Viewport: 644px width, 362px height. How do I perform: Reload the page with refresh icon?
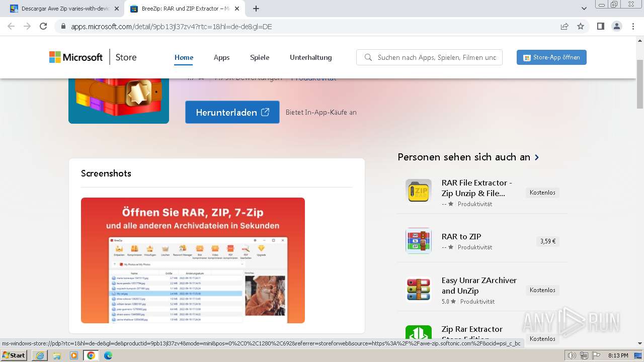coord(43,26)
